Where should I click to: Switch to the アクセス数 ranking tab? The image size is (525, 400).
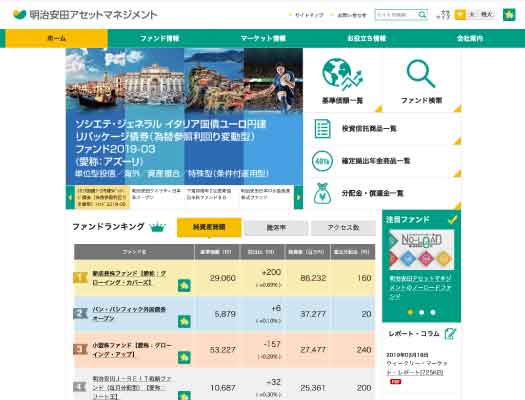point(343,228)
